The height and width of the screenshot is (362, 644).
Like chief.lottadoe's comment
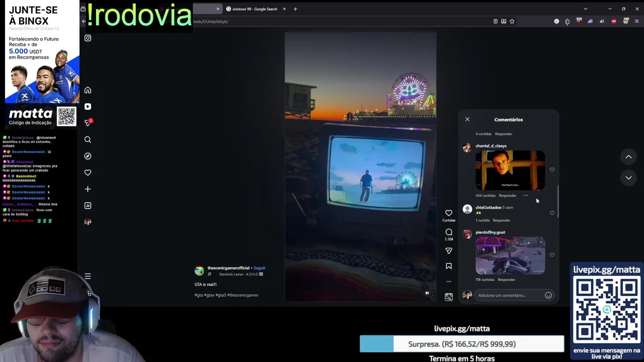click(552, 213)
